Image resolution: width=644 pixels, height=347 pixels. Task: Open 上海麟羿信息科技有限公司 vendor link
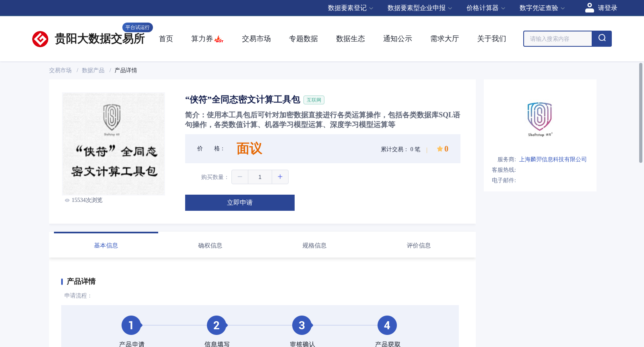pos(553,160)
